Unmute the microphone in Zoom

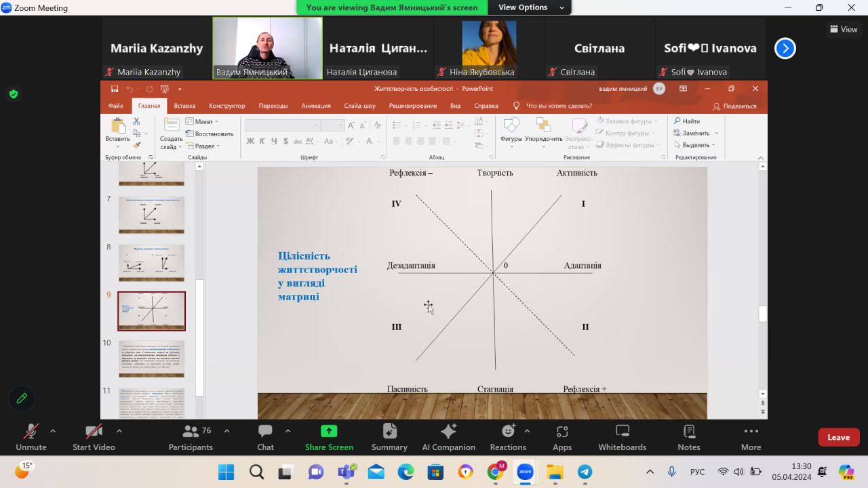coord(31,437)
